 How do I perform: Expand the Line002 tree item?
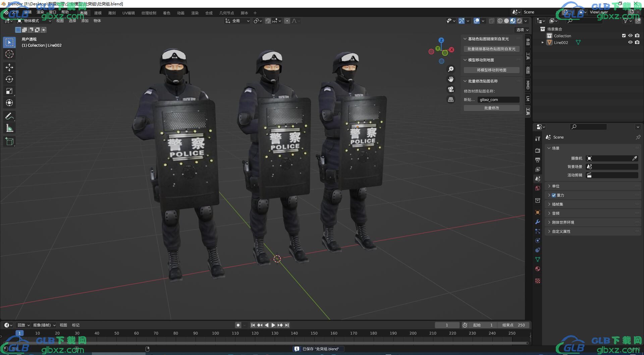(x=542, y=43)
